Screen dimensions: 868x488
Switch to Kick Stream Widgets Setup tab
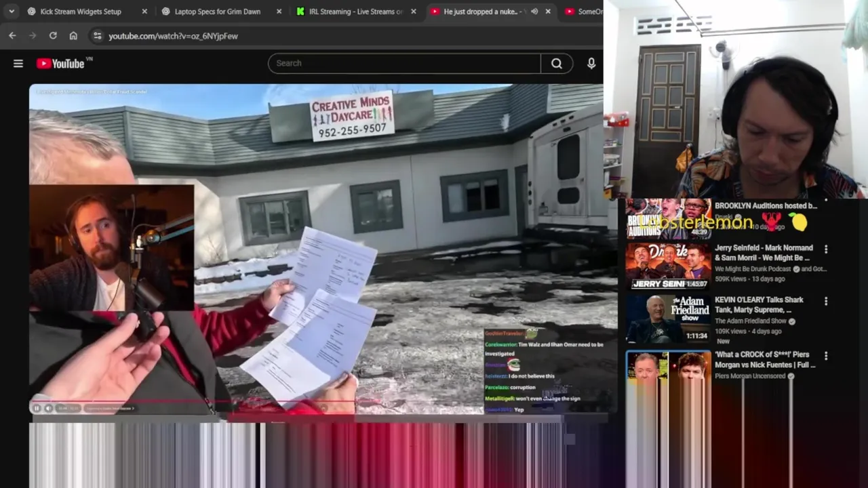click(x=87, y=12)
